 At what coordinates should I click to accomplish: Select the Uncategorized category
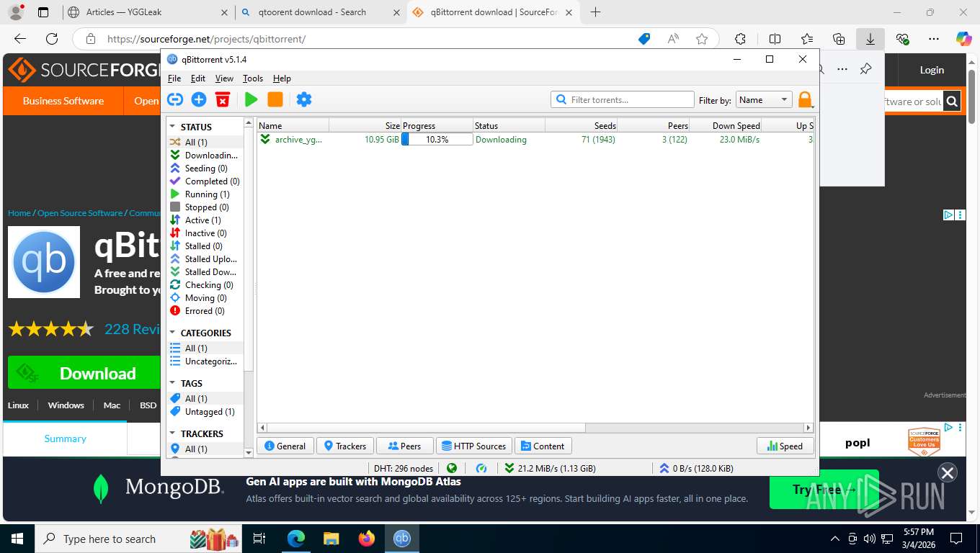coord(205,361)
